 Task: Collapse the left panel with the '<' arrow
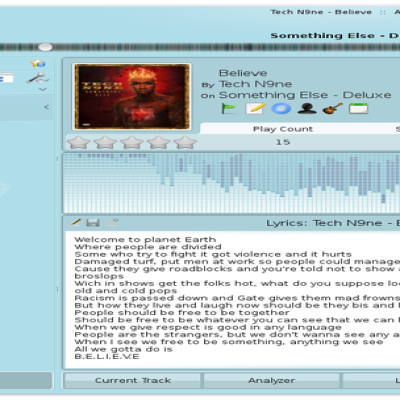click(47, 107)
